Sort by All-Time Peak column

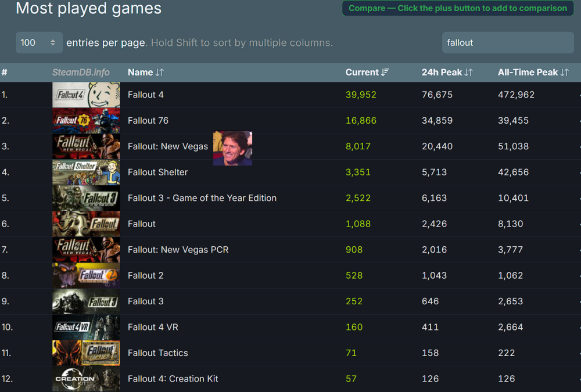(x=532, y=73)
